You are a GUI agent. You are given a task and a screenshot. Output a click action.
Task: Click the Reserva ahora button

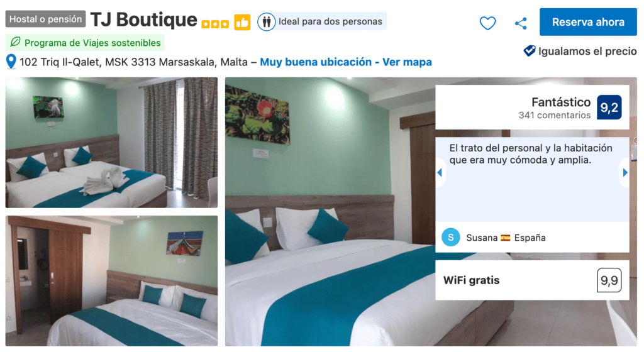(588, 22)
